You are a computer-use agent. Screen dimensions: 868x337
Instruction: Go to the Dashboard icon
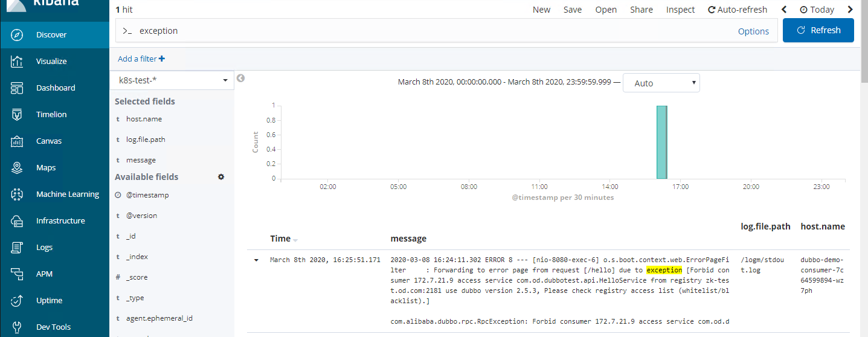pyautogui.click(x=17, y=88)
